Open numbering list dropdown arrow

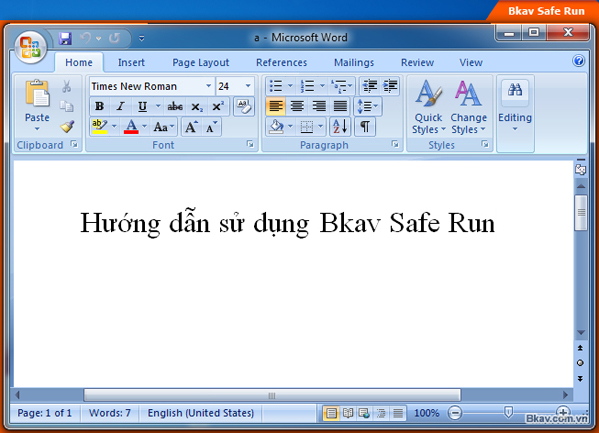point(322,86)
